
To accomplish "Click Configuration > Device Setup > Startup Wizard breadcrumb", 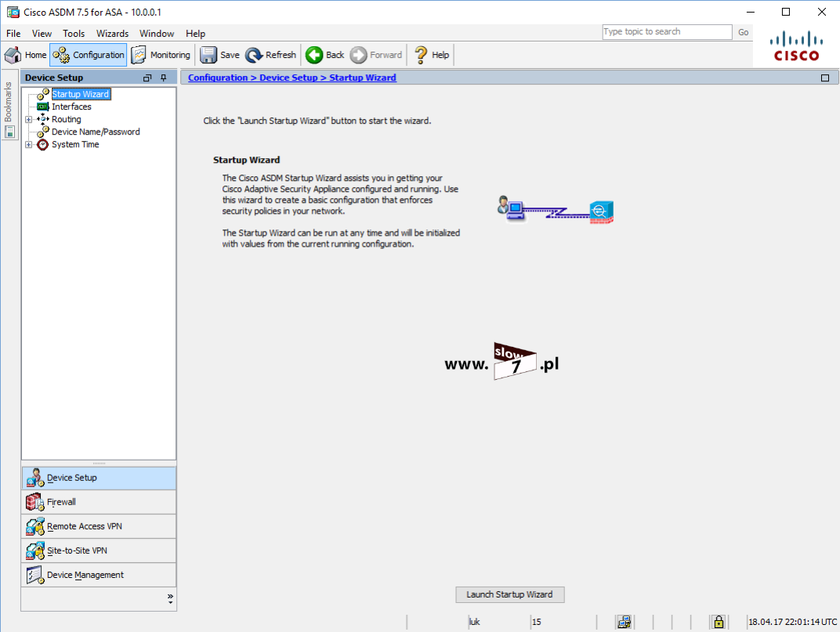I will [x=292, y=78].
